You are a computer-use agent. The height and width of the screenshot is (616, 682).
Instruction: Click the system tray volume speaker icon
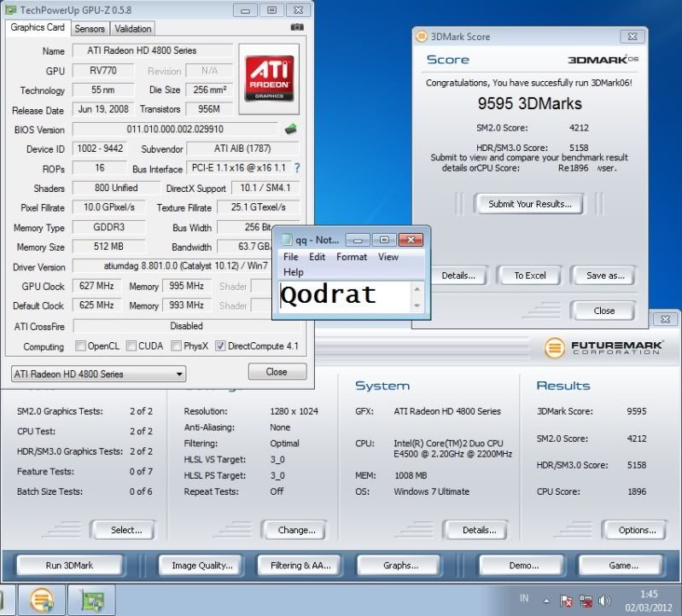tap(604, 601)
